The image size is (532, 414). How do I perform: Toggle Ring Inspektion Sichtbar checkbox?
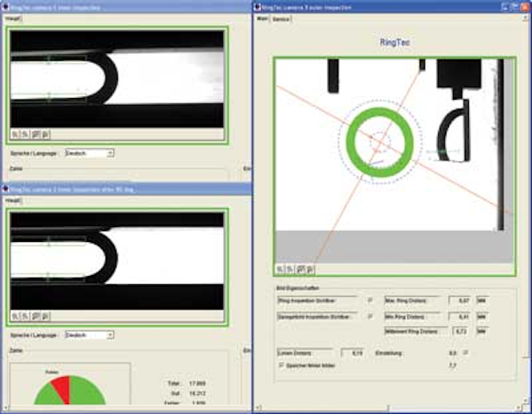[370, 300]
